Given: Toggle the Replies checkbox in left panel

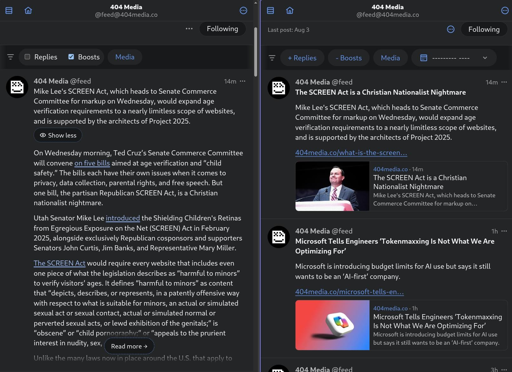Looking at the screenshot, I should [27, 57].
